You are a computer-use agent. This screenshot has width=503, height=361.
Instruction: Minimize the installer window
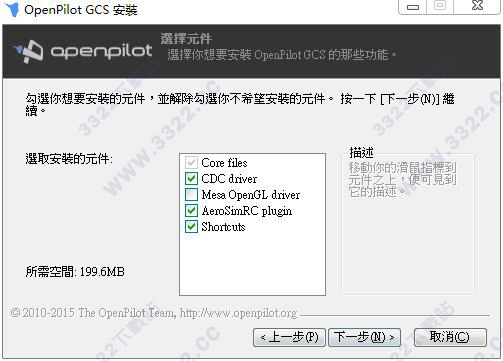[413, 7]
